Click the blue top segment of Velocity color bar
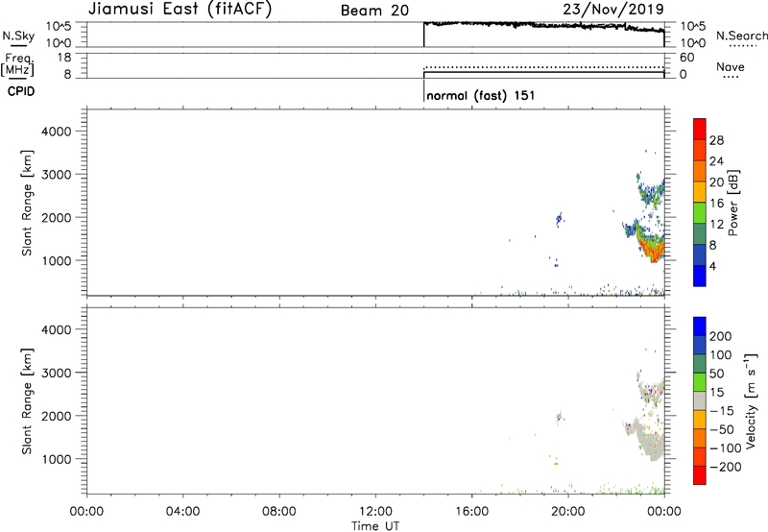Image resolution: width=768 pixels, height=532 pixels. coord(700,326)
